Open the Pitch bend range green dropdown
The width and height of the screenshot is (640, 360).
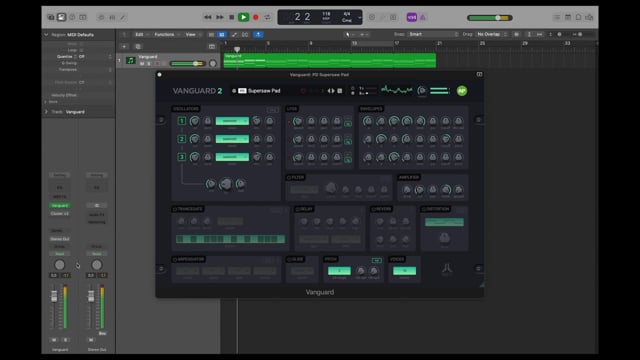point(339,271)
